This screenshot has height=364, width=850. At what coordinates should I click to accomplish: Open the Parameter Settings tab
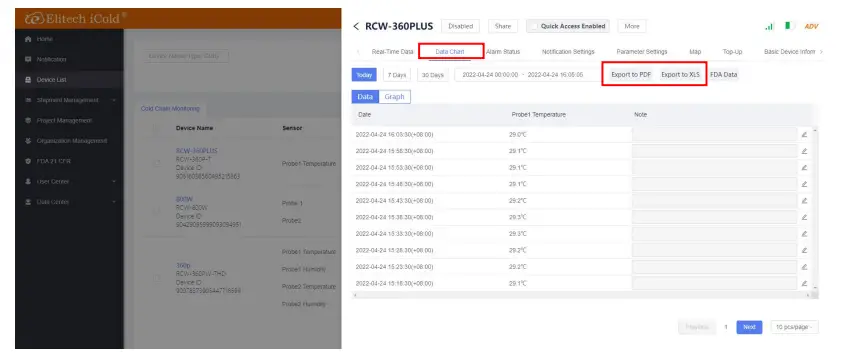point(642,52)
